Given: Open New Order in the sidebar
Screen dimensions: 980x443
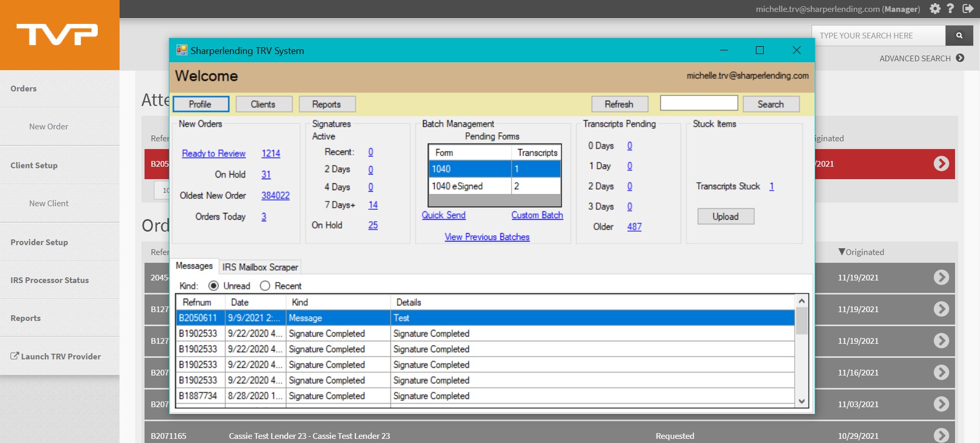Looking at the screenshot, I should [48, 126].
